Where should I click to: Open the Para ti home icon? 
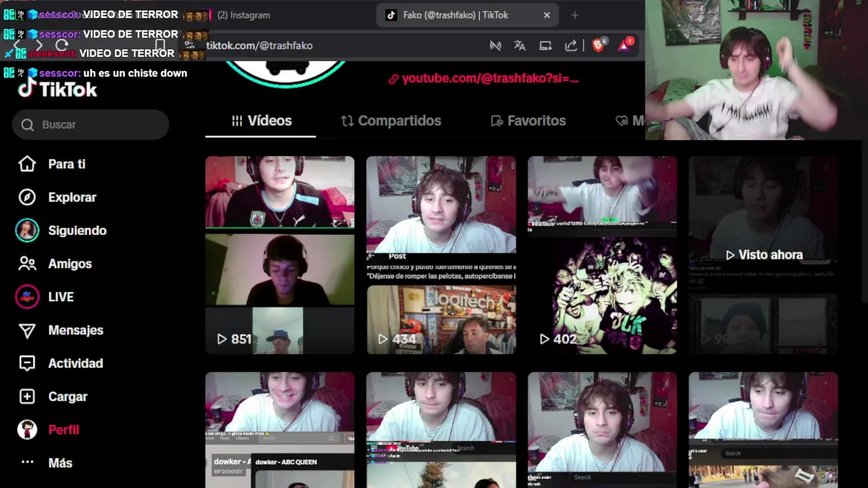pos(27,164)
